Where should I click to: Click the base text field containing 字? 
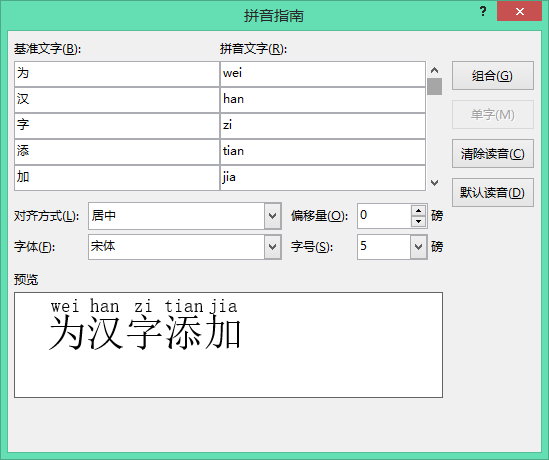click(117, 126)
